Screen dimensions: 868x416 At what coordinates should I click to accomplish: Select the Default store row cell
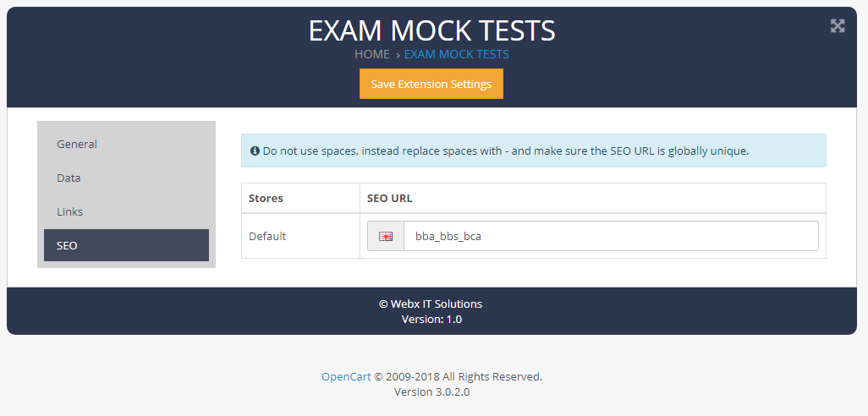point(267,236)
